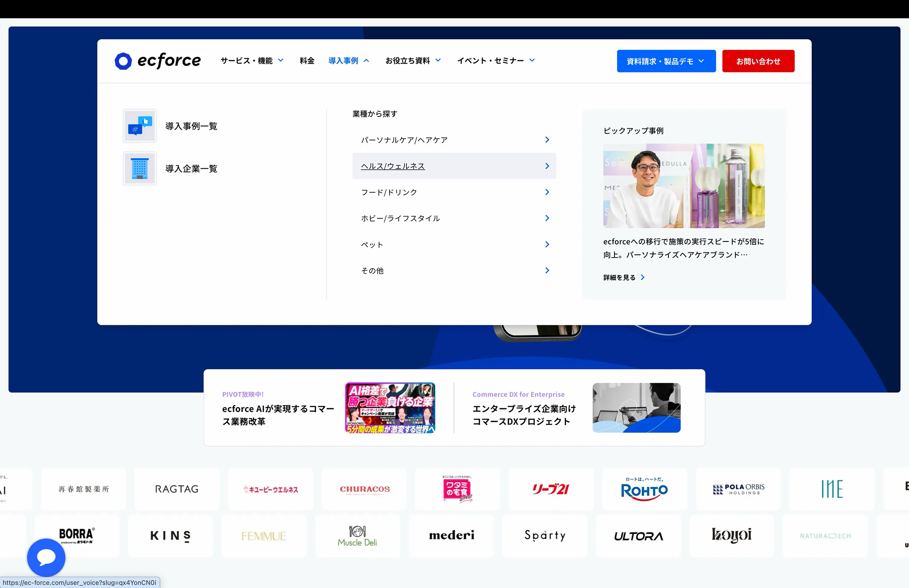
Task: Open ecforce AIが実現するコマース業務改革 link
Action: [278, 415]
